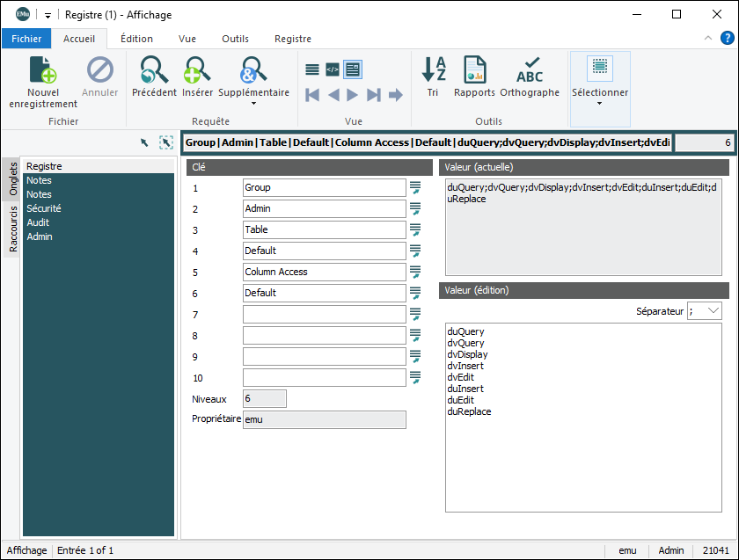Image resolution: width=739 pixels, height=560 pixels.
Task: Click the Insérer query icon
Action: (197, 70)
